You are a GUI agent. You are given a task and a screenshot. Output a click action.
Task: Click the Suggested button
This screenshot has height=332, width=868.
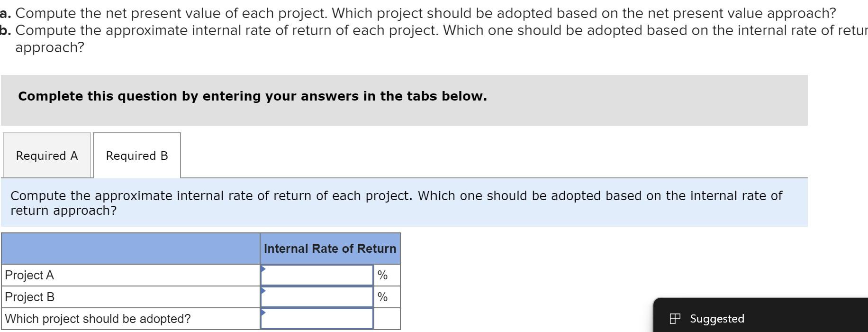[711, 319]
